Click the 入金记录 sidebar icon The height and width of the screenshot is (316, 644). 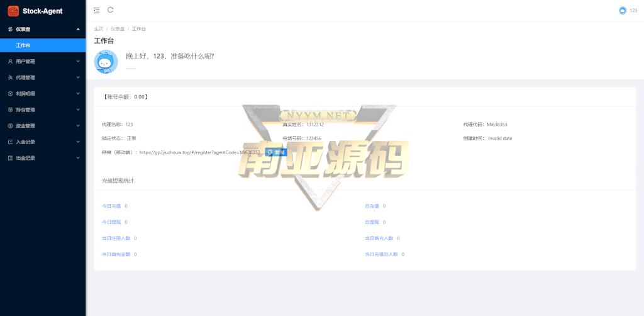(x=10, y=142)
